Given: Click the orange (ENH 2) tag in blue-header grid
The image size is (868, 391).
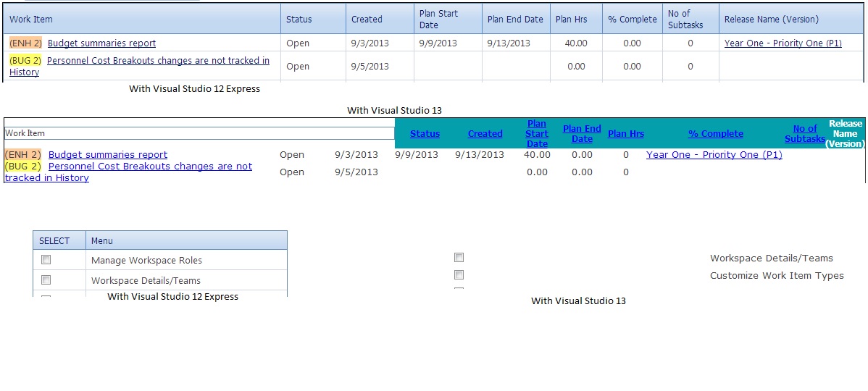Looking at the screenshot, I should pos(25,43).
